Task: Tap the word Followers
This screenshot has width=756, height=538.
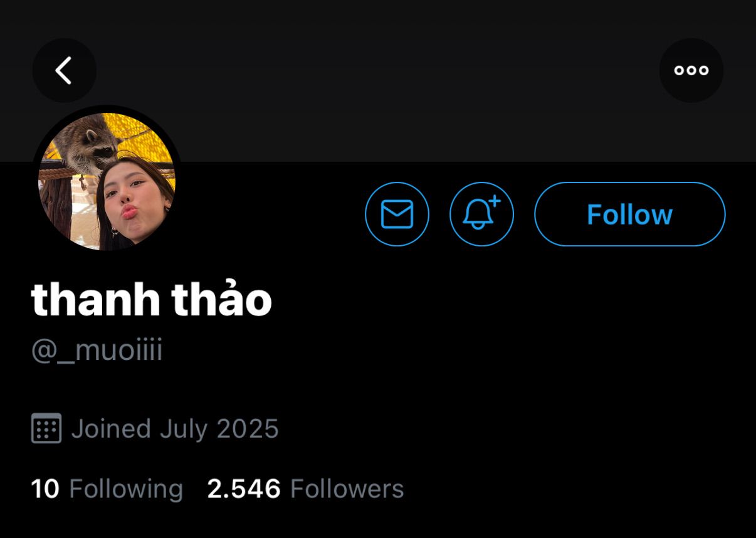Action: pyautogui.click(x=347, y=488)
